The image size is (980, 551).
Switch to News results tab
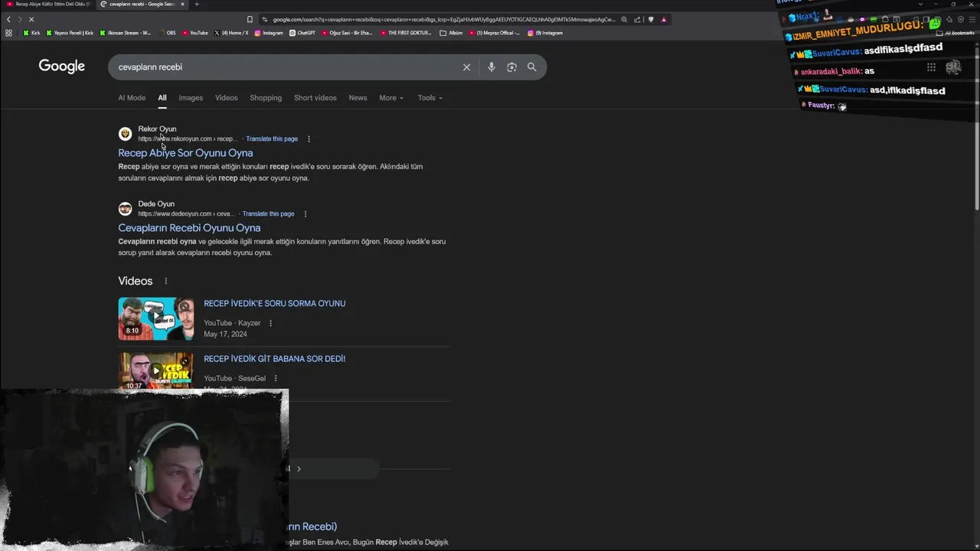[358, 98]
